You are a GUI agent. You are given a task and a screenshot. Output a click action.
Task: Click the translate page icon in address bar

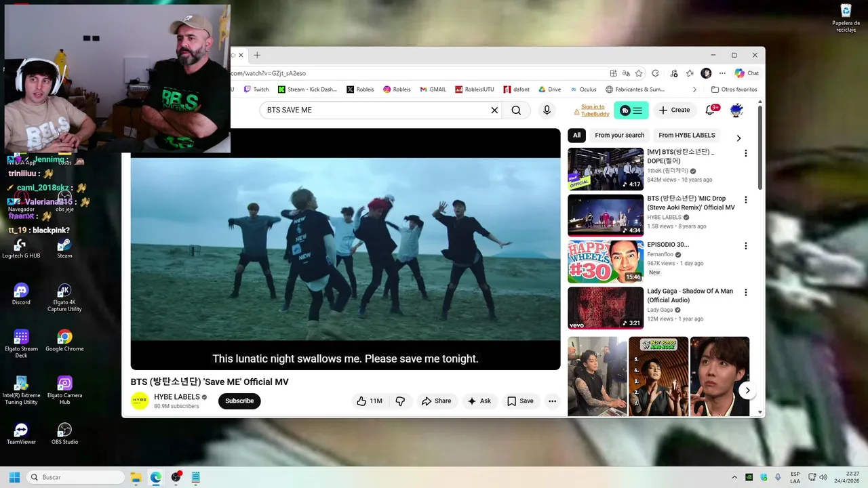click(626, 73)
